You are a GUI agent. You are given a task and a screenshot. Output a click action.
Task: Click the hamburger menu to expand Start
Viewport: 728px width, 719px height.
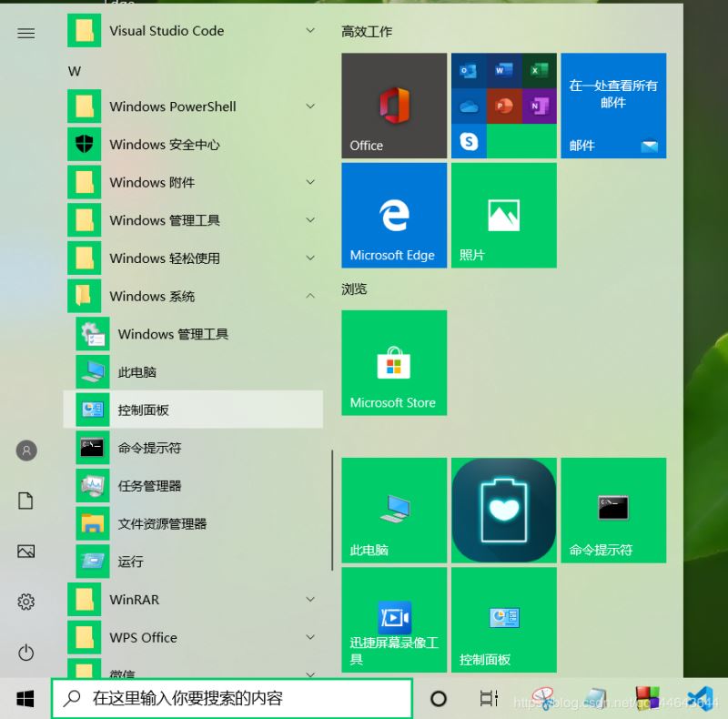coord(25,33)
